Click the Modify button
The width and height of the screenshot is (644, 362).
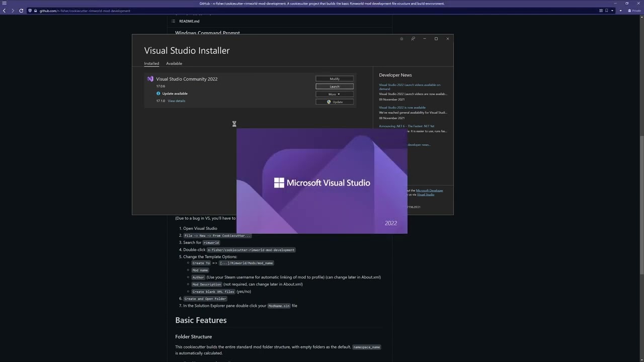coord(335,79)
